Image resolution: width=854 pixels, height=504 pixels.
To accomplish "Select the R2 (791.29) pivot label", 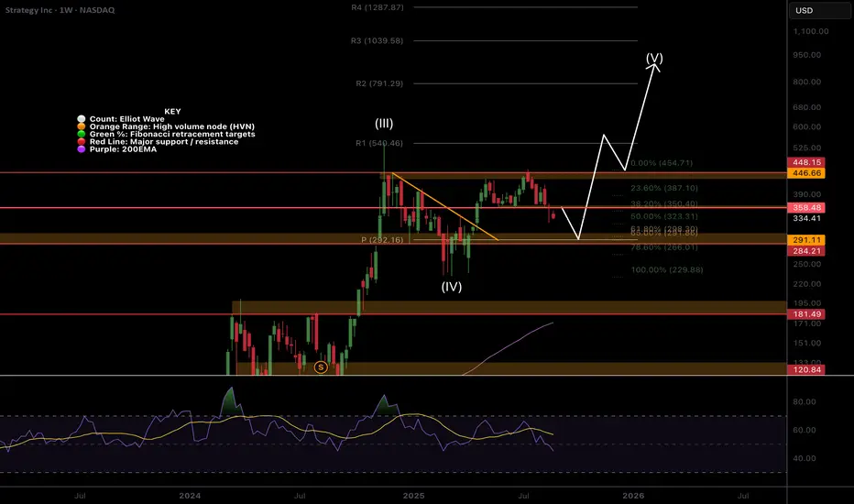I will (x=379, y=83).
